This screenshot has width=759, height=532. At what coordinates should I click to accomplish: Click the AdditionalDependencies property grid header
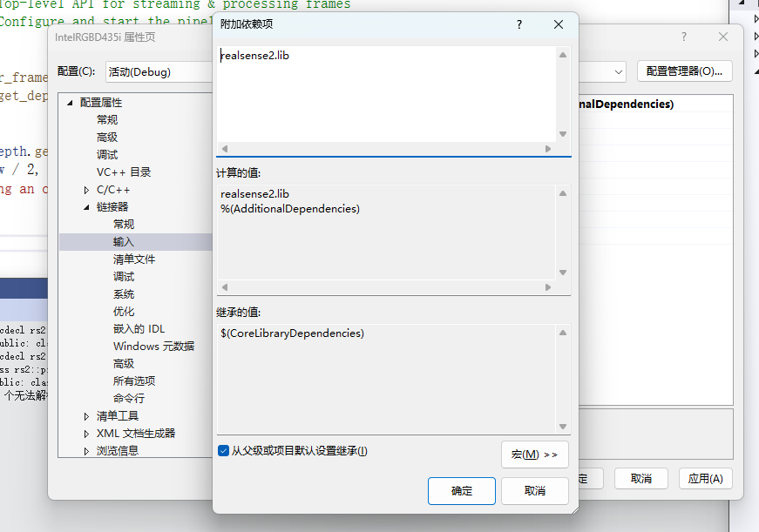click(626, 104)
